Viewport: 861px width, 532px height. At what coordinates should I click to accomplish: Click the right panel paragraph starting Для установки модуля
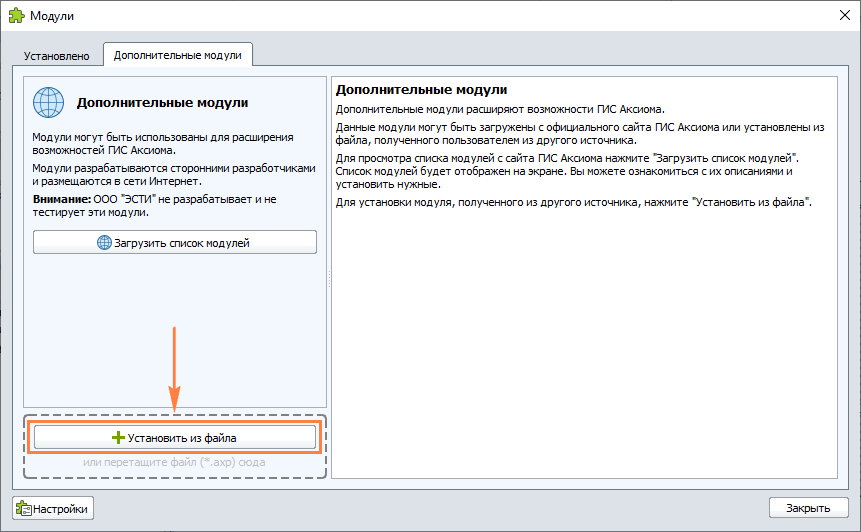(573, 203)
